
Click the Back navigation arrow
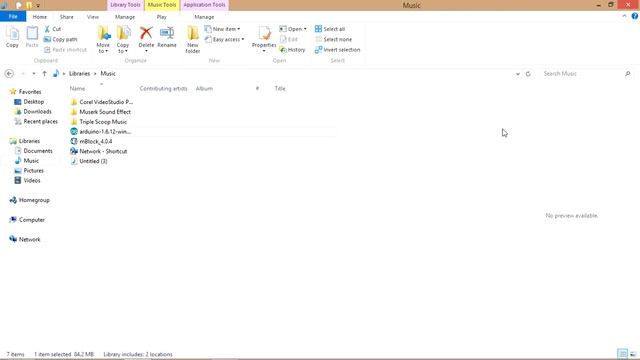(x=9, y=73)
